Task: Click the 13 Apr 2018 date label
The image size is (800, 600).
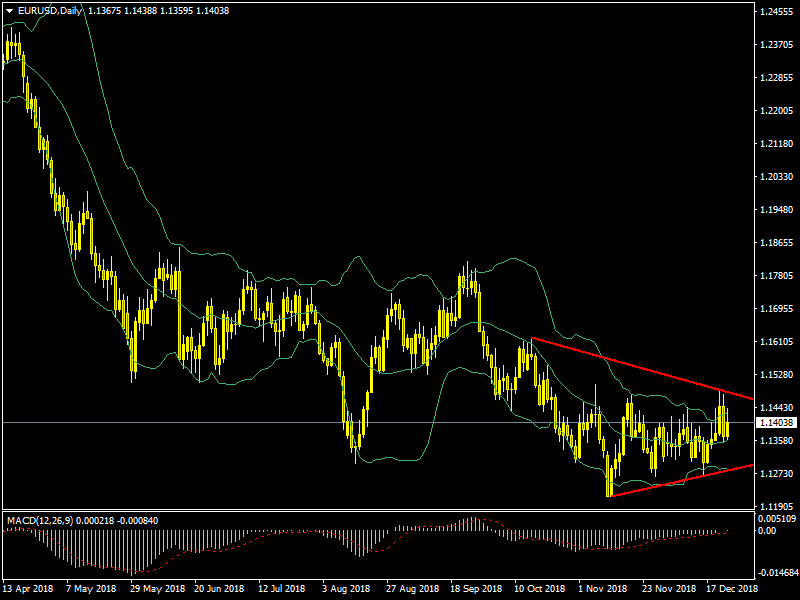Action: coord(26,590)
